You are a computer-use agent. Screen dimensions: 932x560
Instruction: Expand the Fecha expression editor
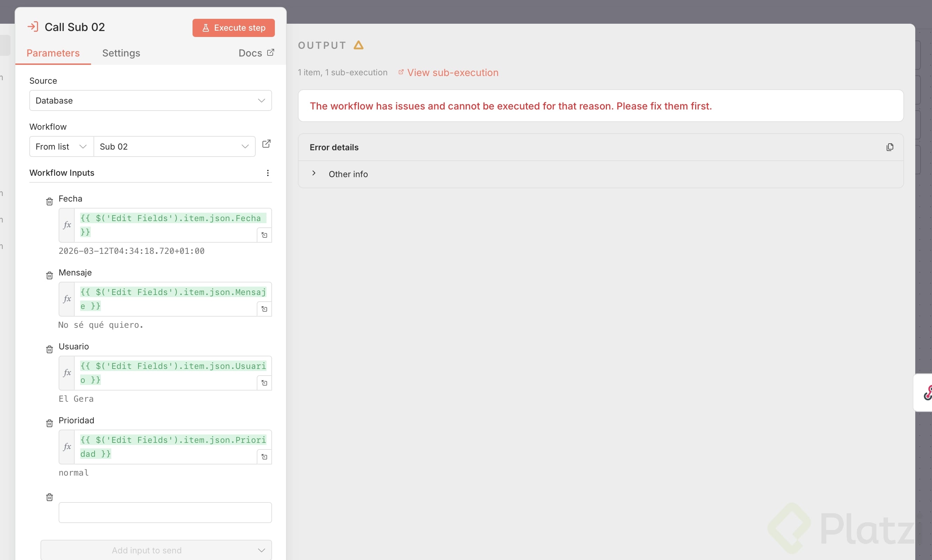264,235
